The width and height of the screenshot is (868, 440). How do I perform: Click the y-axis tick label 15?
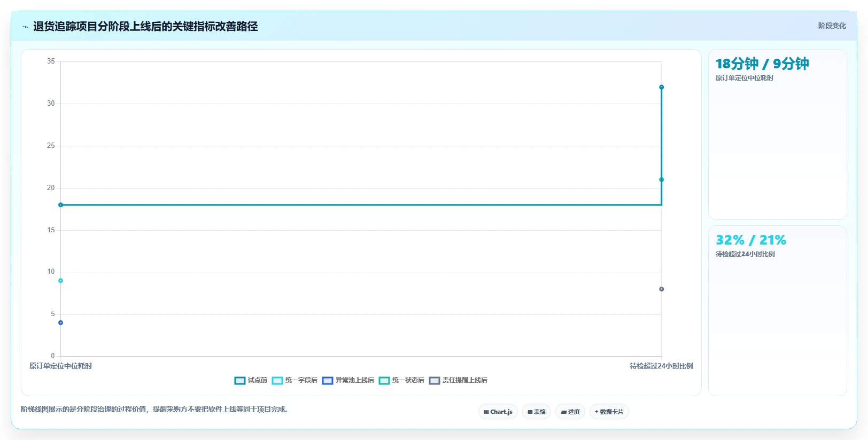(x=51, y=230)
